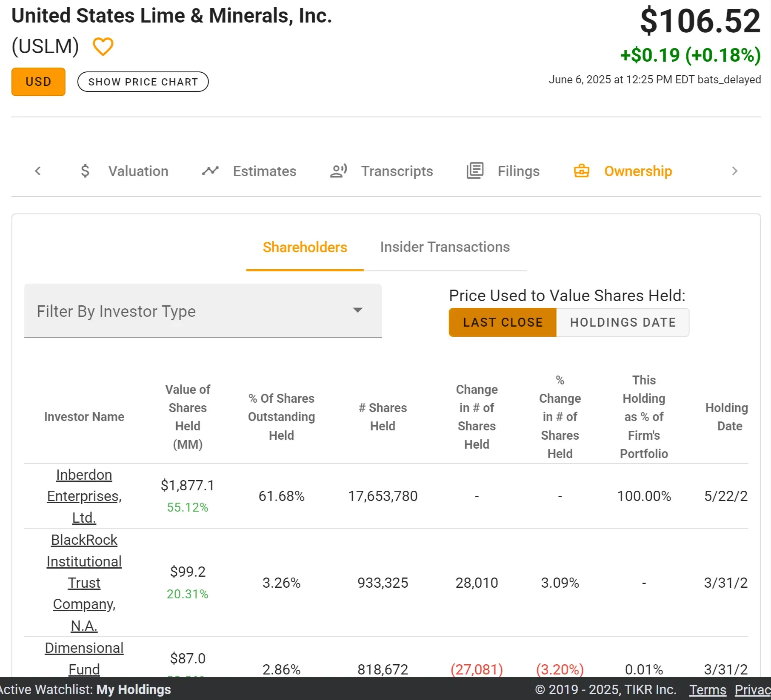Click the 933,325 shares held cell
The height and width of the screenshot is (700, 771).
(x=383, y=583)
